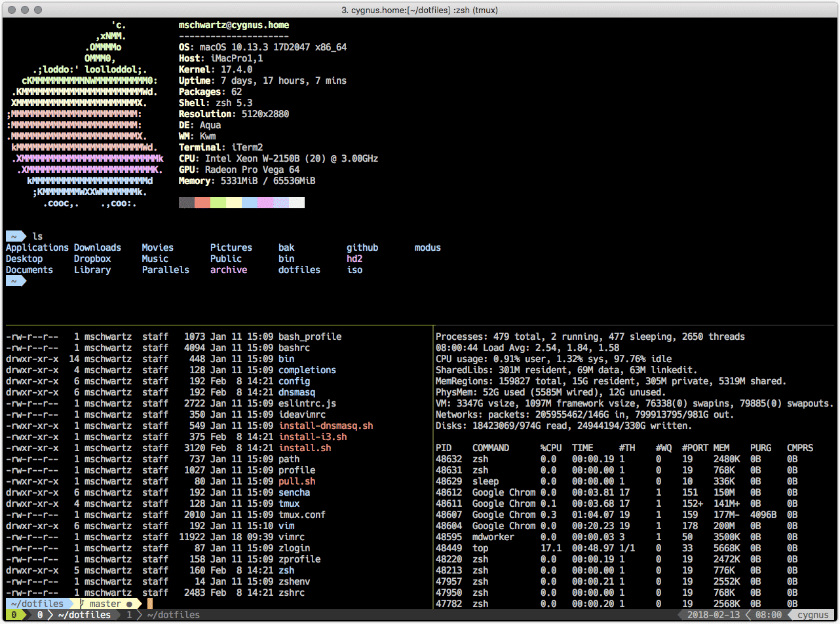This screenshot has height=624, width=840.
Task: Click the dotfiles directory in ls output
Action: pyautogui.click(x=299, y=270)
